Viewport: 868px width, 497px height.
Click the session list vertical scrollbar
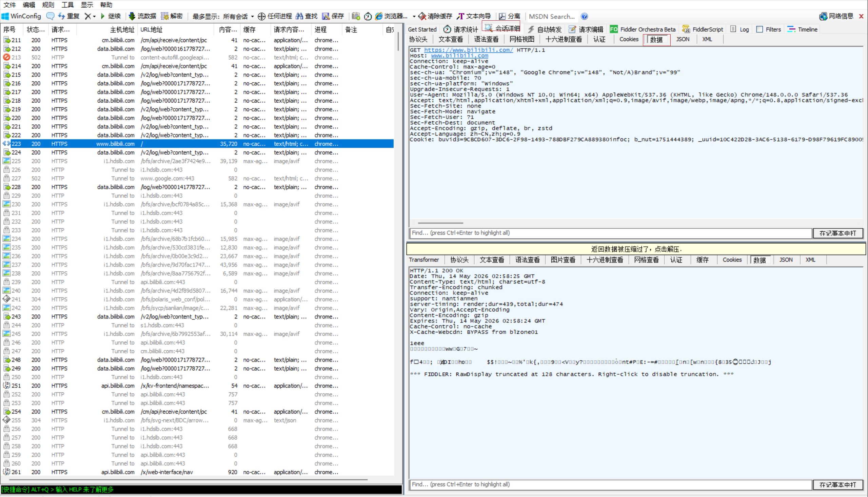coord(398,251)
